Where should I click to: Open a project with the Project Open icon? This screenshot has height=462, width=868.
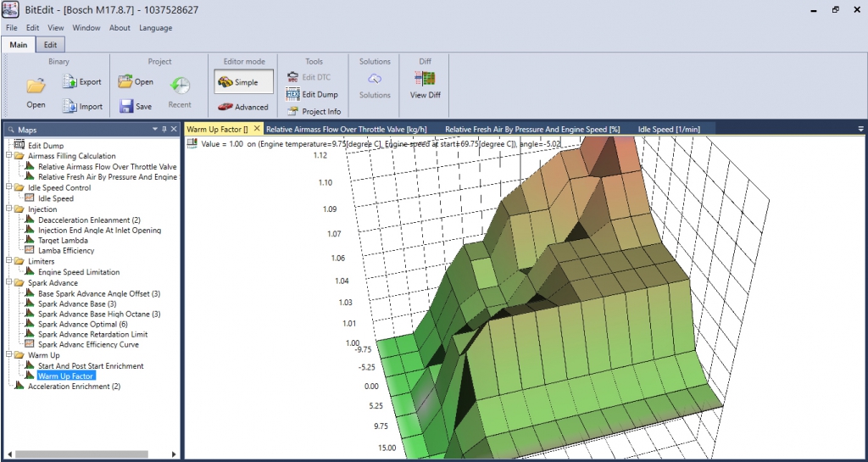coord(125,82)
